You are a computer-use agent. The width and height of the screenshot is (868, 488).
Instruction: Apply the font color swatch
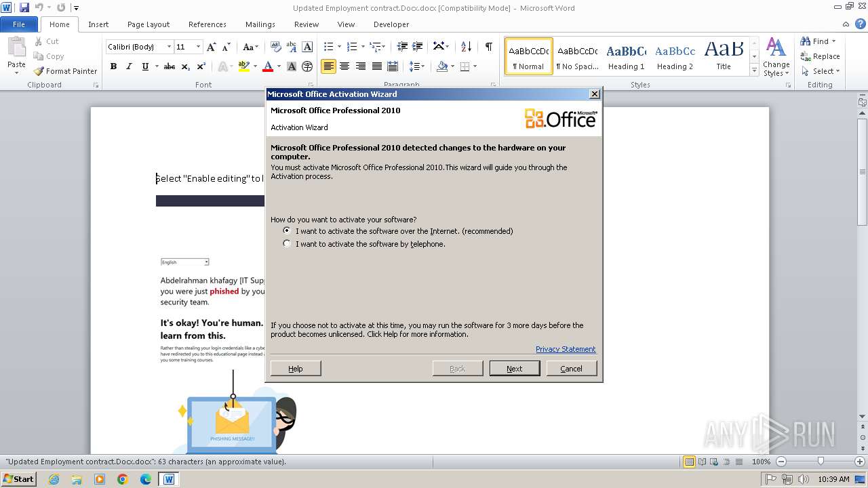(x=268, y=66)
